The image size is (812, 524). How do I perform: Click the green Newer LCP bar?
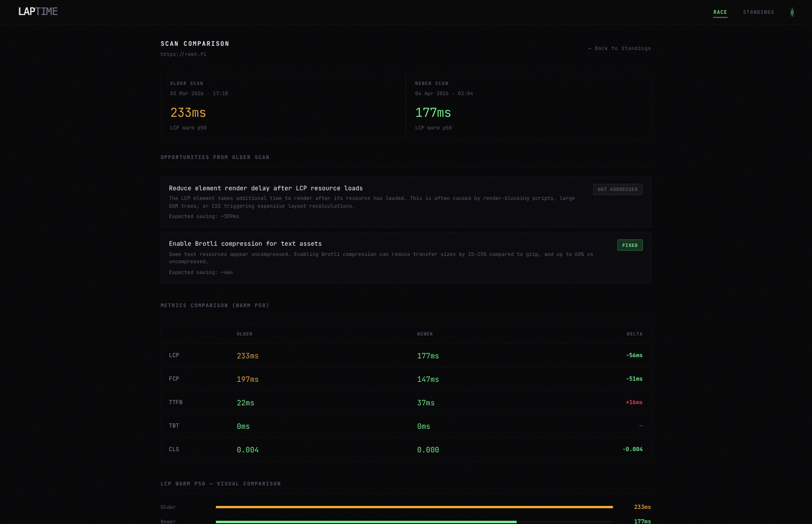(x=366, y=522)
